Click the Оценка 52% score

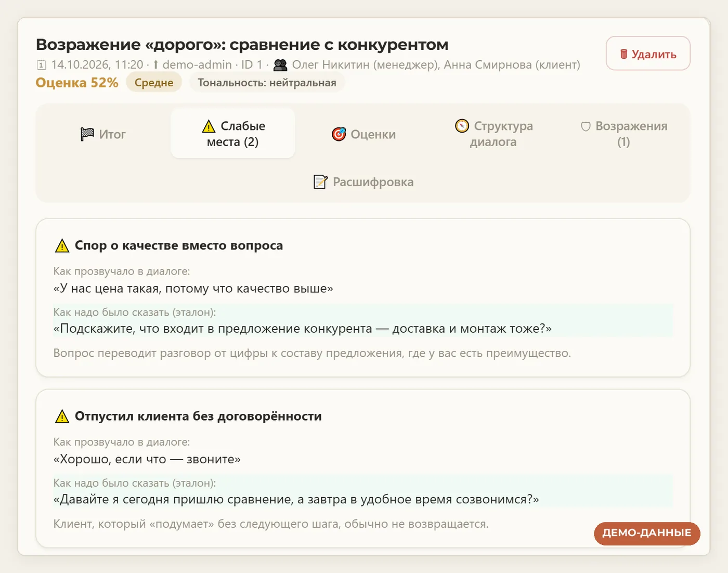(77, 83)
